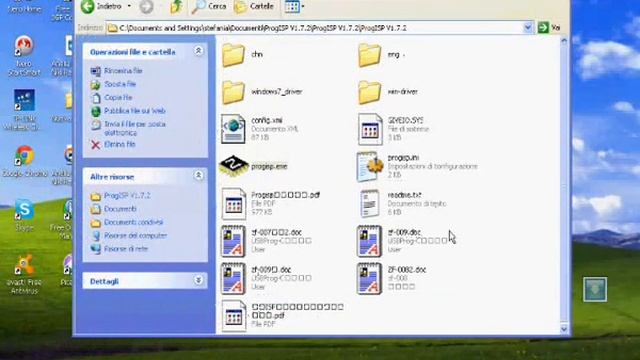This screenshot has width=640, height=360.
Task: Select the config.xml file name
Action: tap(267, 120)
